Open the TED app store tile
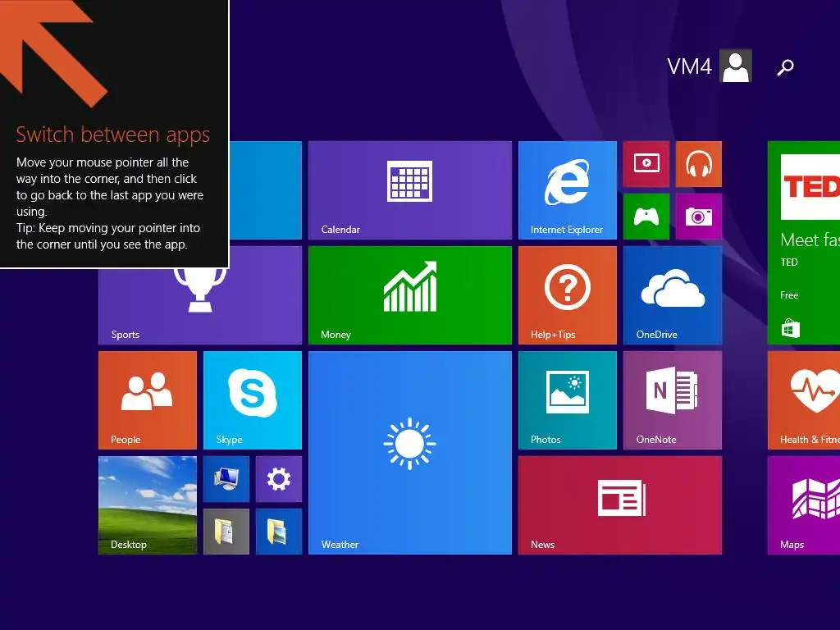Viewport: 840px width, 630px height. tap(804, 243)
